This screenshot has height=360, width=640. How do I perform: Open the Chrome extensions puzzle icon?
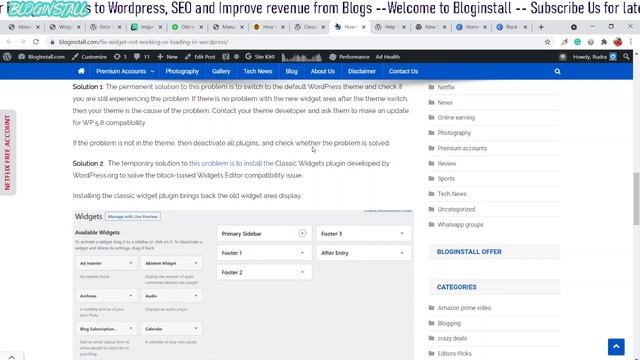click(604, 42)
